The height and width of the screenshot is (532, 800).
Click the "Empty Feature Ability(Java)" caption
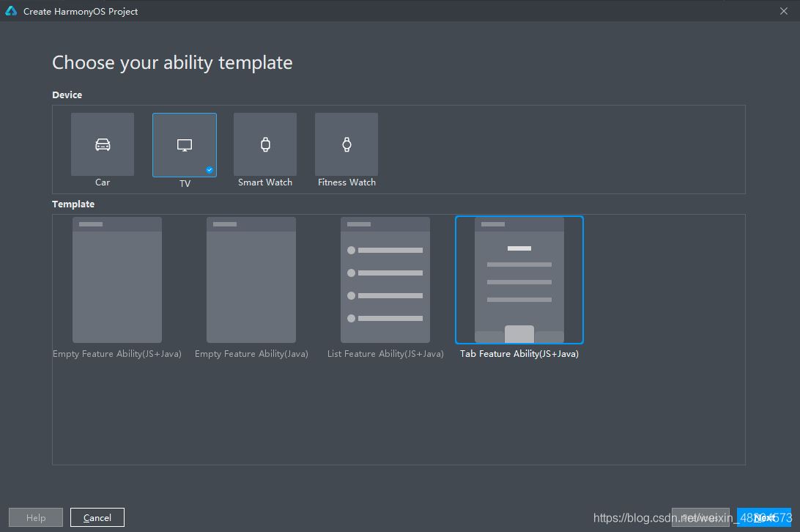coord(251,354)
